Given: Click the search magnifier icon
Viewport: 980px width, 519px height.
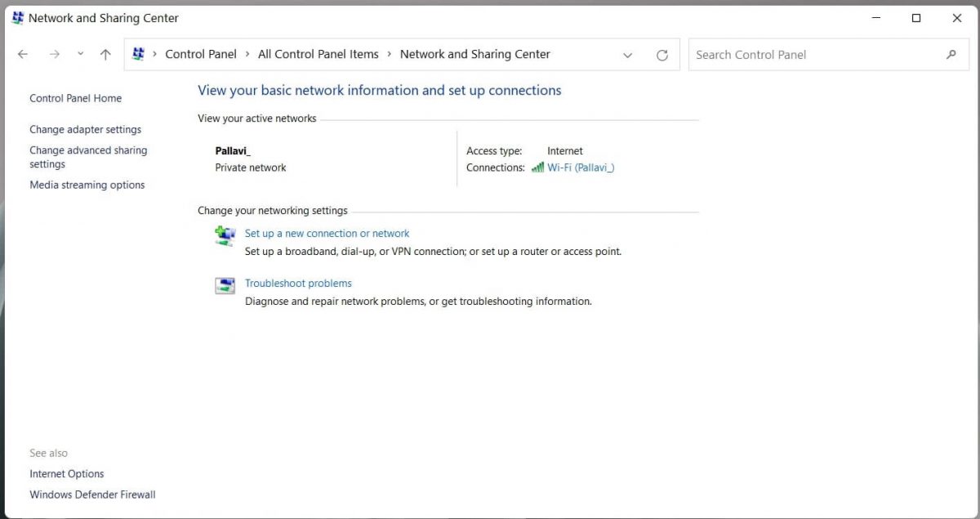Looking at the screenshot, I should tap(951, 54).
